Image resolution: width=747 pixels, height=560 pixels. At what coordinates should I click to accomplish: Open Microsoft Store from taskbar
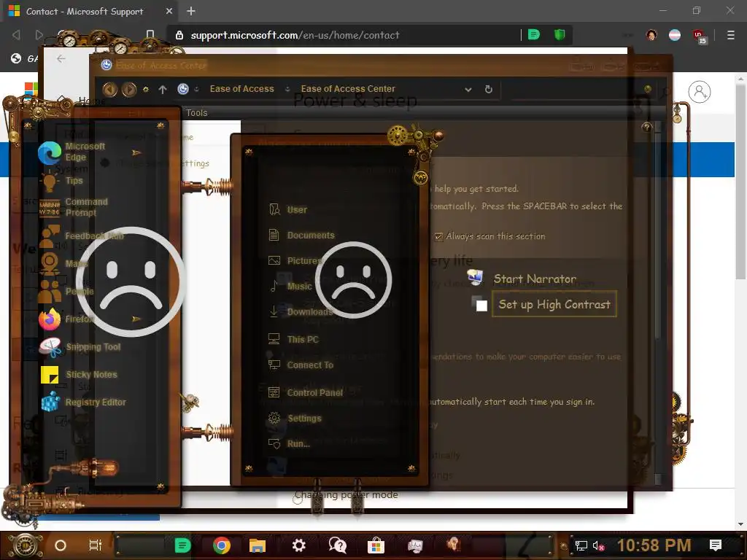(x=376, y=545)
